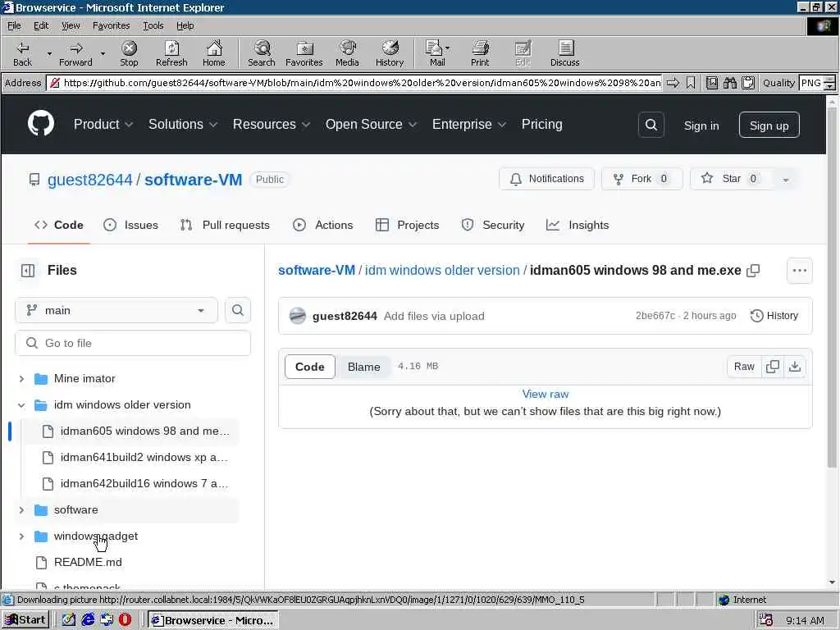840x630 pixels.
Task: Open the Forward history dropdown arrow
Action: pyautogui.click(x=103, y=53)
